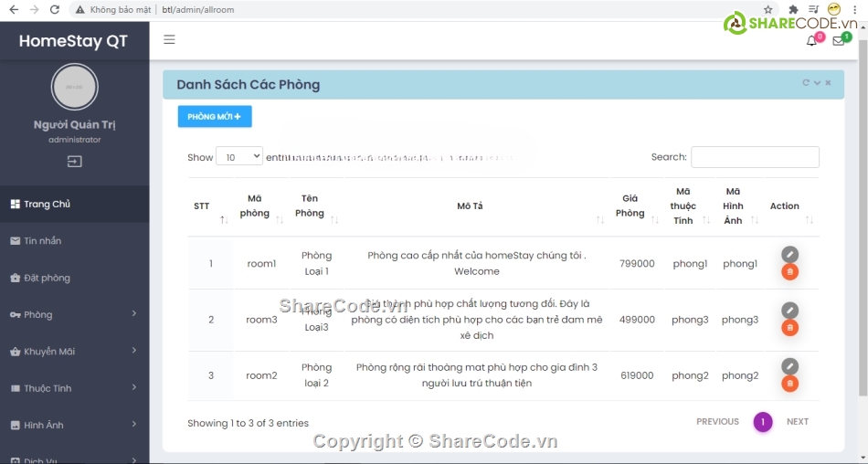Click the browser address bar URL
The width and height of the screenshot is (868, 464).
tap(198, 9)
